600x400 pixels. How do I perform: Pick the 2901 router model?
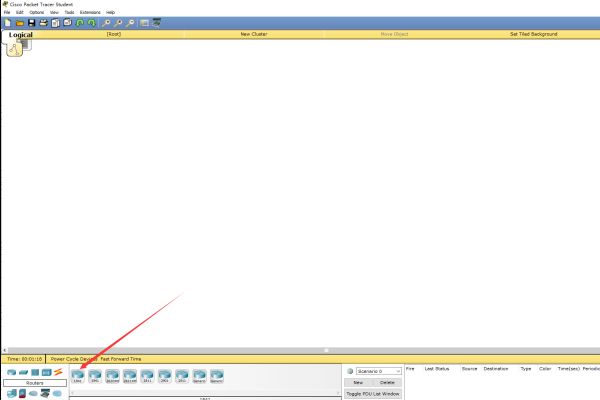point(165,376)
